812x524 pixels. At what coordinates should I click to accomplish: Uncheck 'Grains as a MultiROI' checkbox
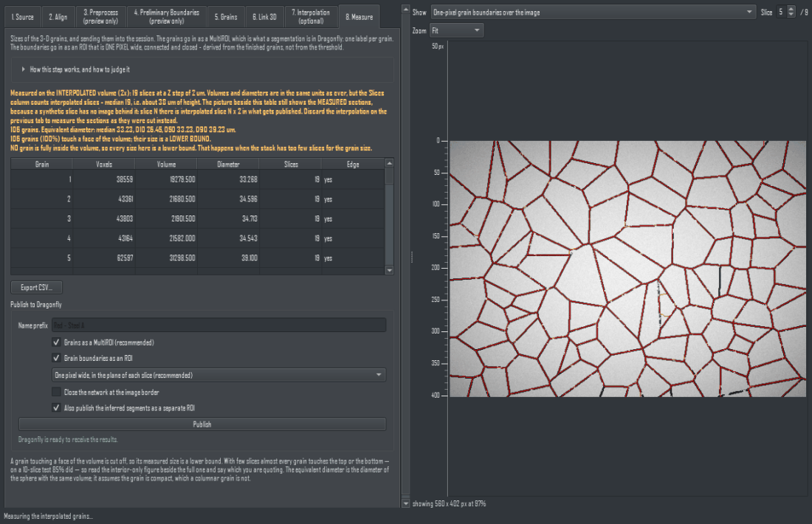pos(56,342)
